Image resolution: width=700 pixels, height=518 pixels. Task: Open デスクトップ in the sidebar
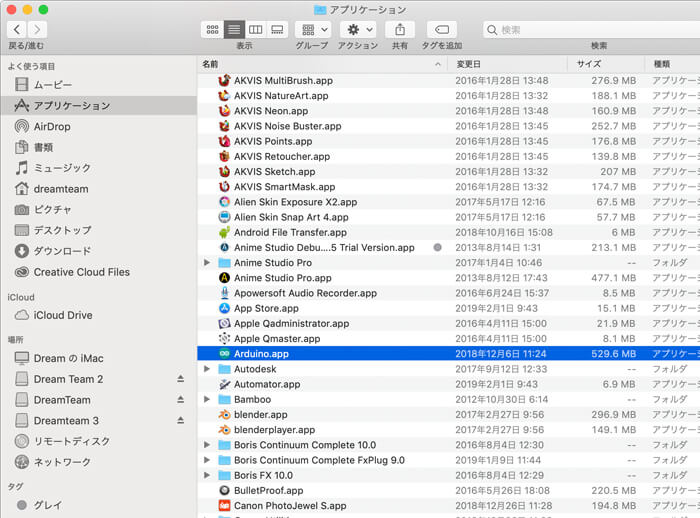pyautogui.click(x=99, y=230)
